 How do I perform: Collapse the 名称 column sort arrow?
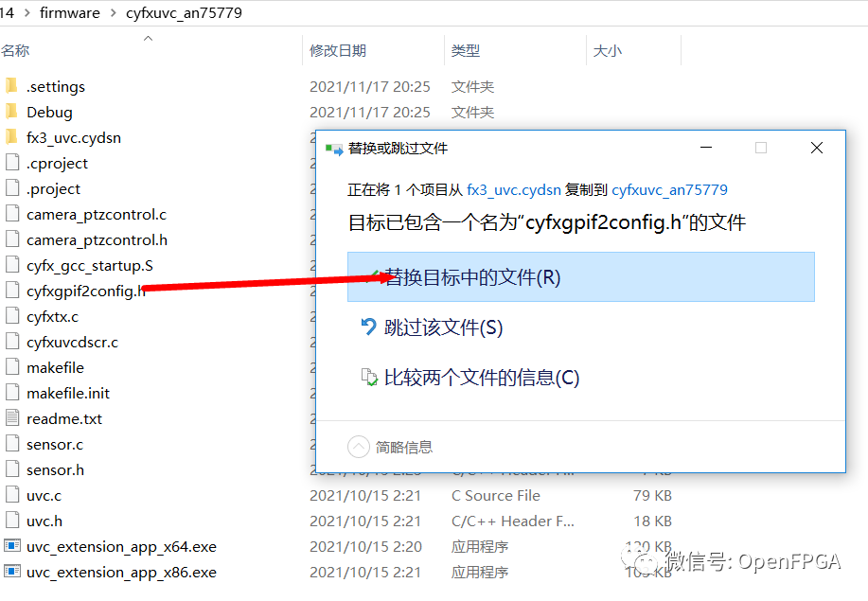147,38
